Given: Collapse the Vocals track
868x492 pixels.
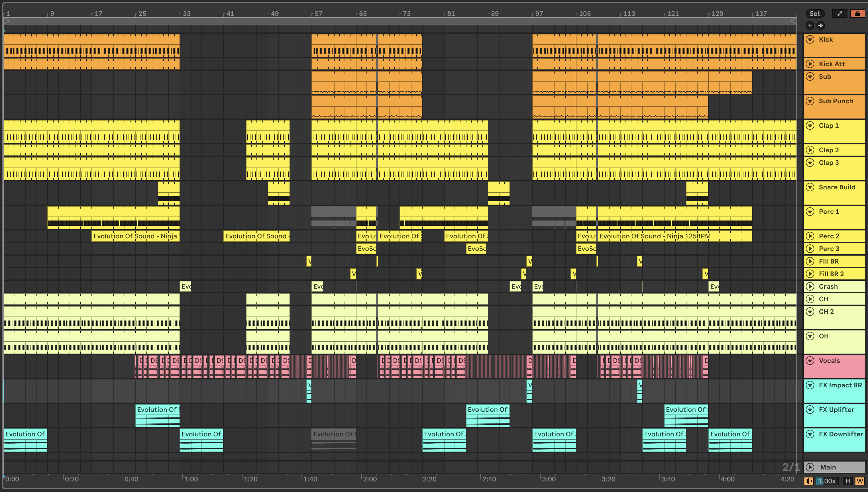Looking at the screenshot, I should coord(810,361).
